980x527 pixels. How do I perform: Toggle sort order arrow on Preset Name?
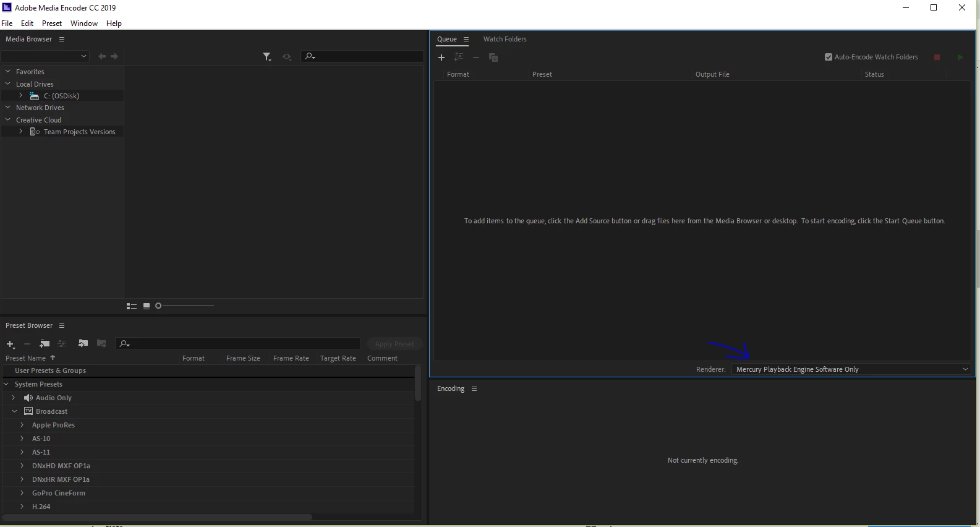53,358
